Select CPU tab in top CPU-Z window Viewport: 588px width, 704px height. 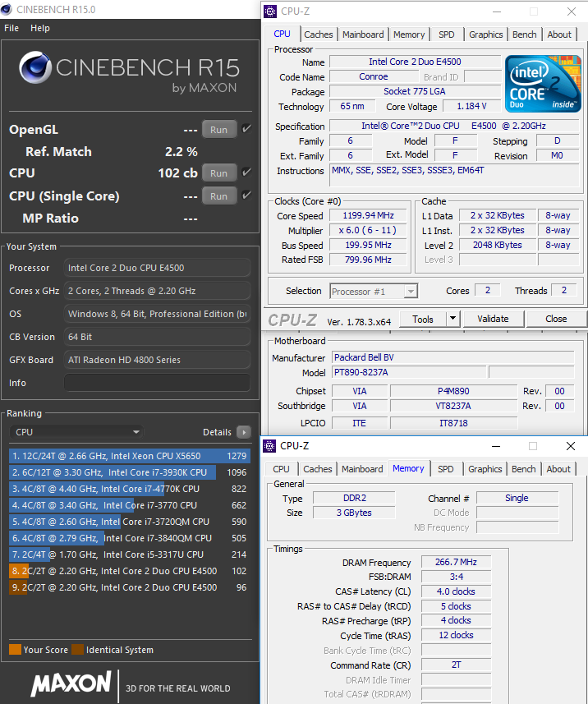tap(282, 34)
